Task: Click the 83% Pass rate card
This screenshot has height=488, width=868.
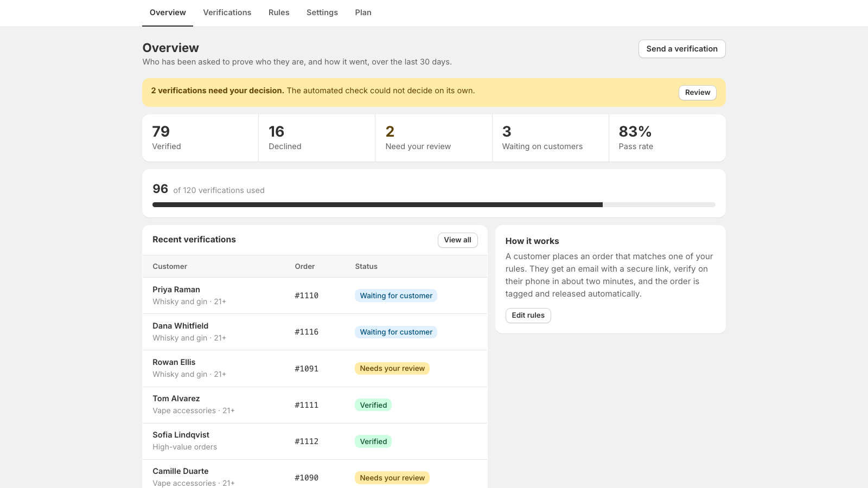Action: coord(667,138)
